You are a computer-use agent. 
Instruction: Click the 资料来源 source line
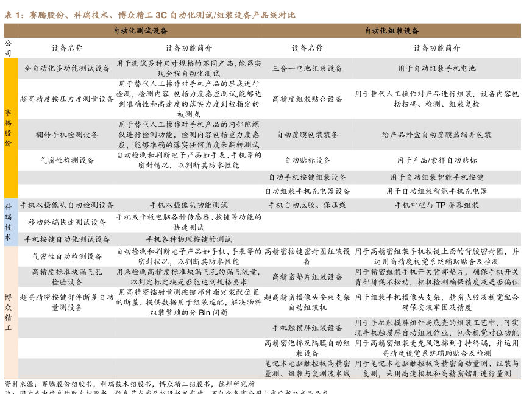point(129,384)
